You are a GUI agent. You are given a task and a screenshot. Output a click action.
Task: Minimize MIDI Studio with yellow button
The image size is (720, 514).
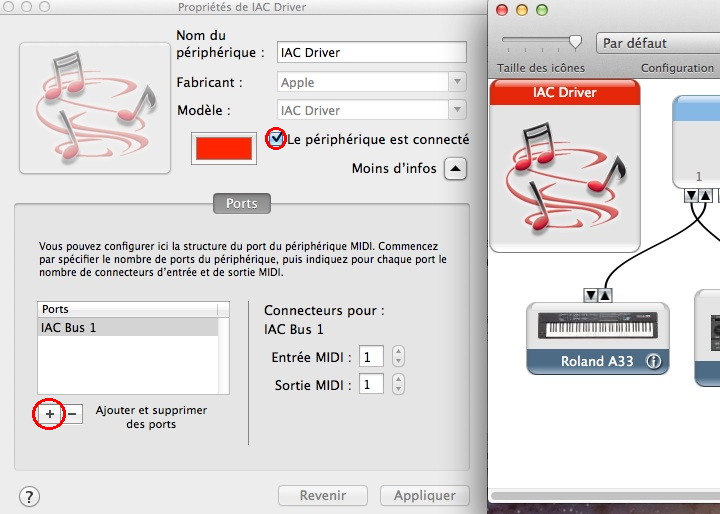point(522,10)
